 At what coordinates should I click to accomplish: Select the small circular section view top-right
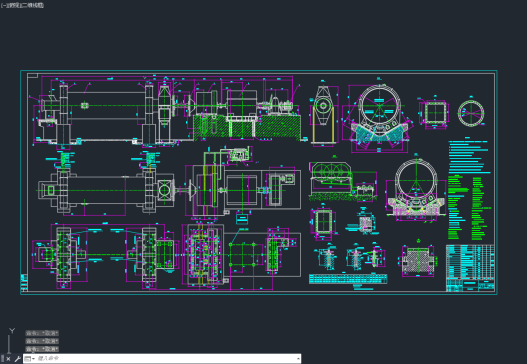click(471, 113)
